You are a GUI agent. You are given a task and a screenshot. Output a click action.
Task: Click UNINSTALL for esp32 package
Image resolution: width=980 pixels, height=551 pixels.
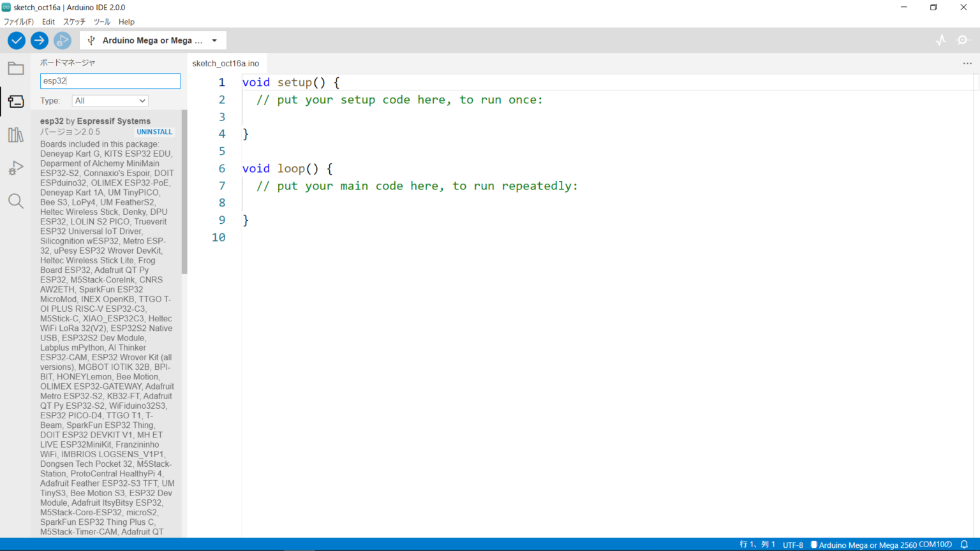(154, 132)
